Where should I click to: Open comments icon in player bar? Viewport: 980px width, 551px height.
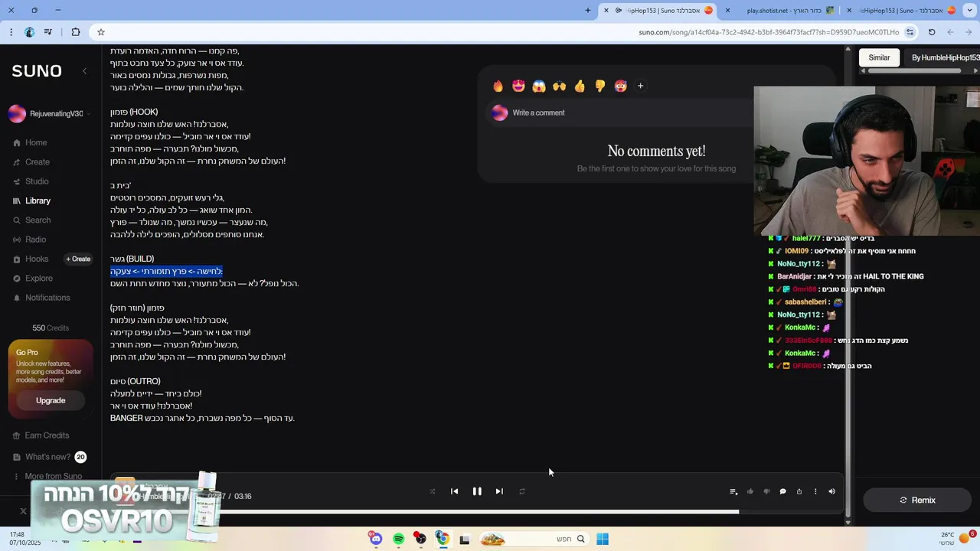782,491
